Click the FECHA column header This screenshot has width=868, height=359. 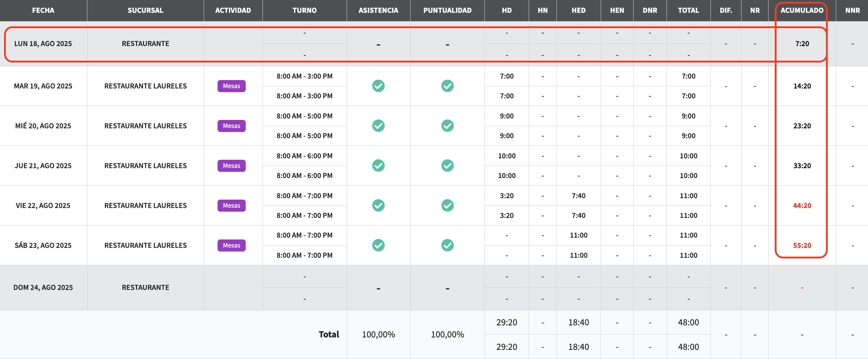pyautogui.click(x=43, y=10)
